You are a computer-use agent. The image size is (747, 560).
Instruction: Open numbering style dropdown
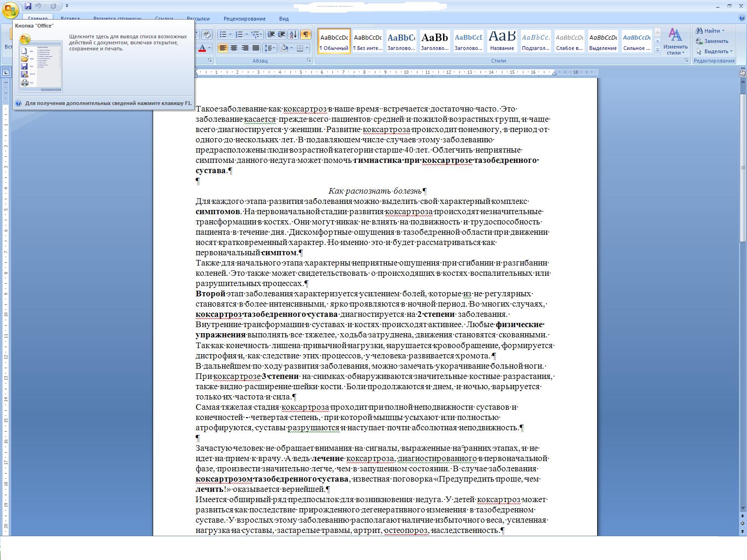246,34
